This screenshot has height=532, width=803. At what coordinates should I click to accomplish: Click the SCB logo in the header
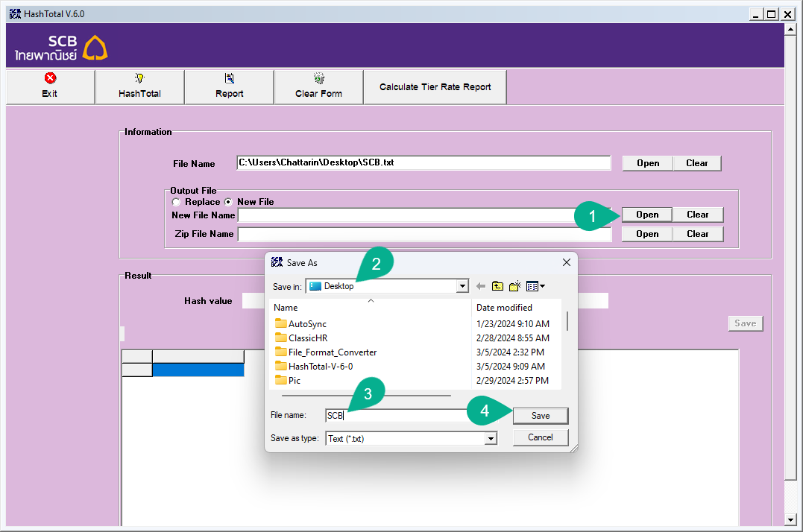(61, 48)
